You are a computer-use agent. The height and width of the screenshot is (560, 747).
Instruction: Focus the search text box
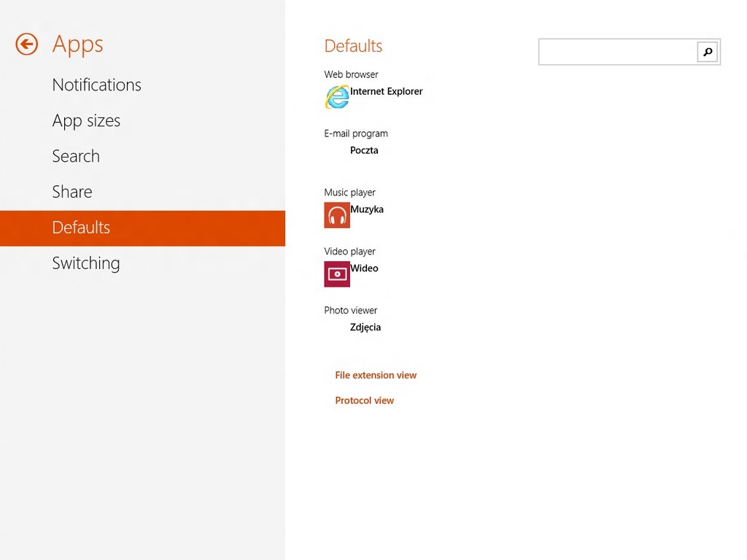tap(617, 52)
